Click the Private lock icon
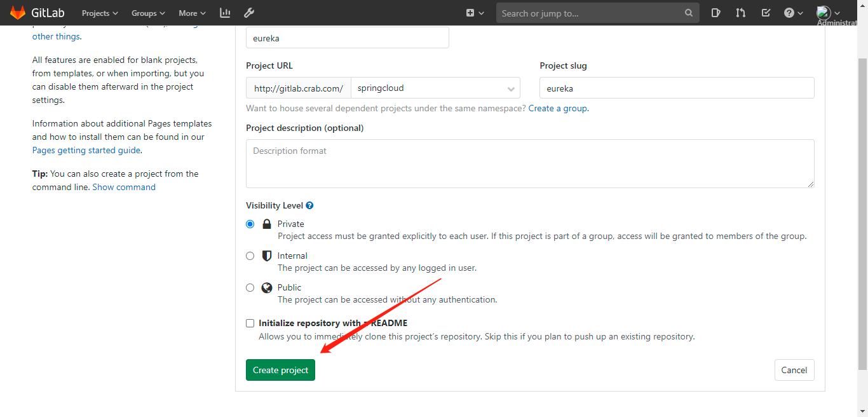This screenshot has height=417, width=868. [x=267, y=224]
